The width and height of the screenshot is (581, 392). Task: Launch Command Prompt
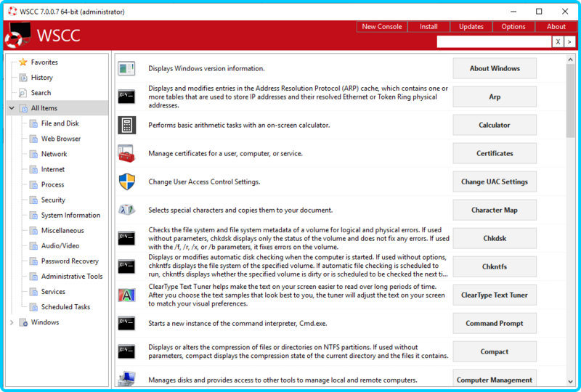coord(495,324)
